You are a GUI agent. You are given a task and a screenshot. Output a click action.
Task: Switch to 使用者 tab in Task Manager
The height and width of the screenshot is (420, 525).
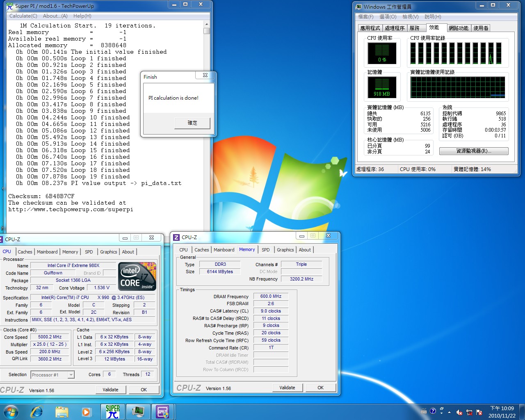click(x=481, y=28)
